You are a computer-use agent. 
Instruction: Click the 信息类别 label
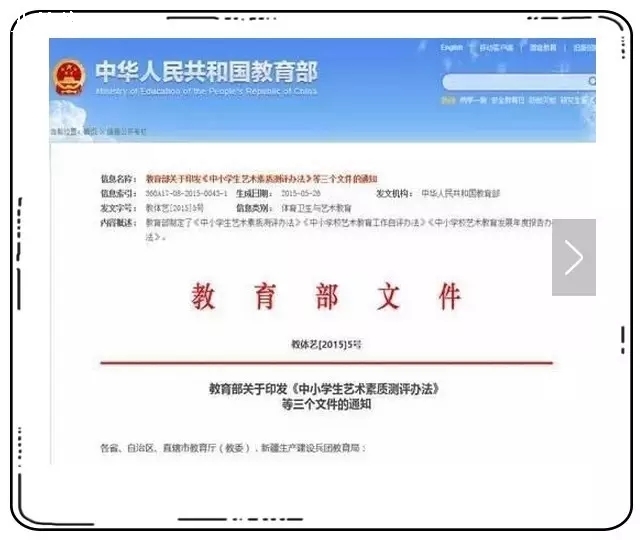pos(254,208)
